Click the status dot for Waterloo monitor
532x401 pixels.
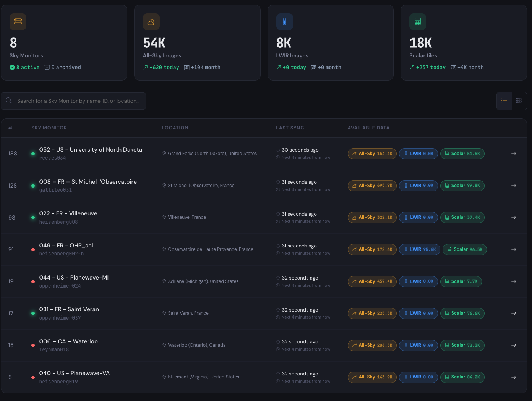pos(33,345)
